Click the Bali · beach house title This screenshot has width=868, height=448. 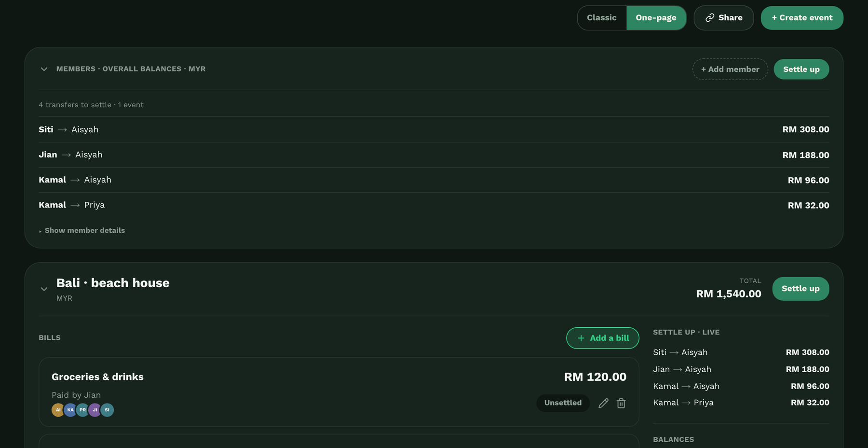point(113,283)
